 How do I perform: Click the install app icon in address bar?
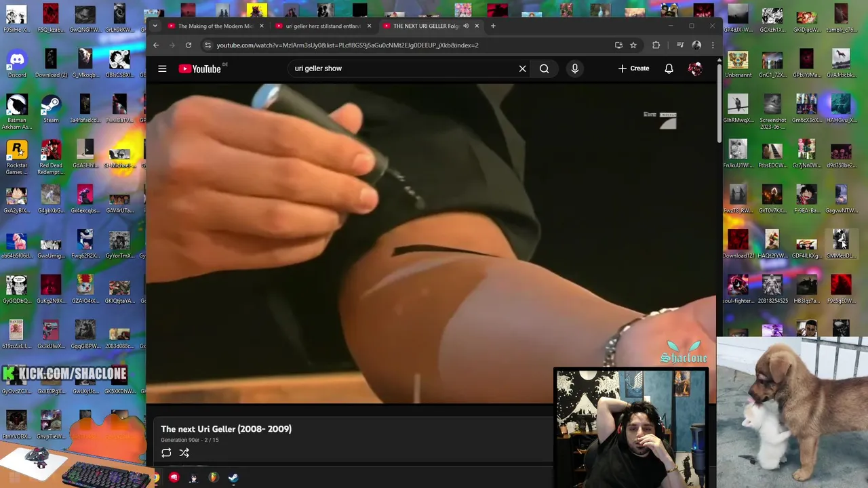pos(618,45)
